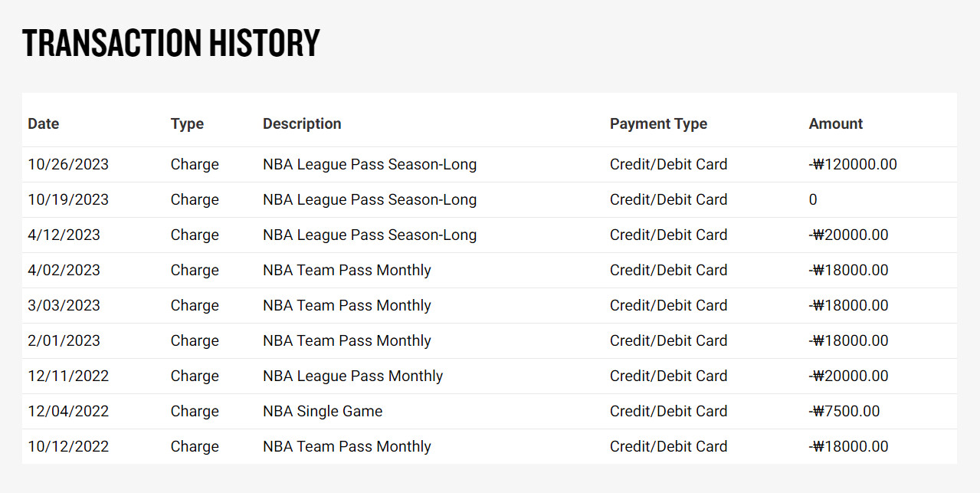Select NBA League Pass Monthly description

click(352, 376)
